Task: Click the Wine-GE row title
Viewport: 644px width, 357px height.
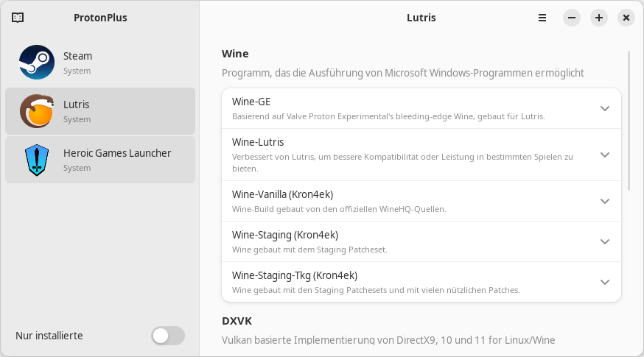Action: pyautogui.click(x=251, y=102)
